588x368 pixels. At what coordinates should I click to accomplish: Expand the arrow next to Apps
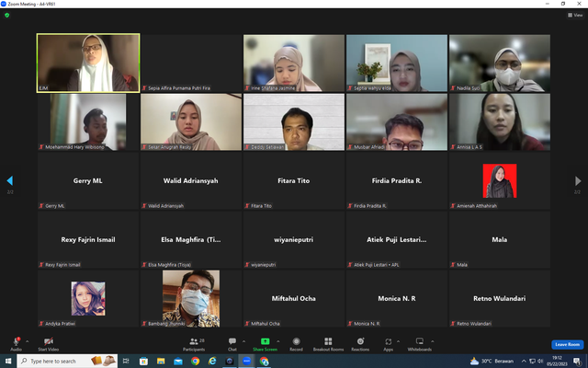click(398, 341)
